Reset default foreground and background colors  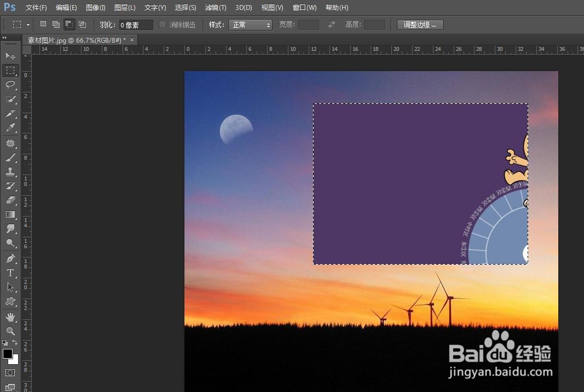click(5, 342)
